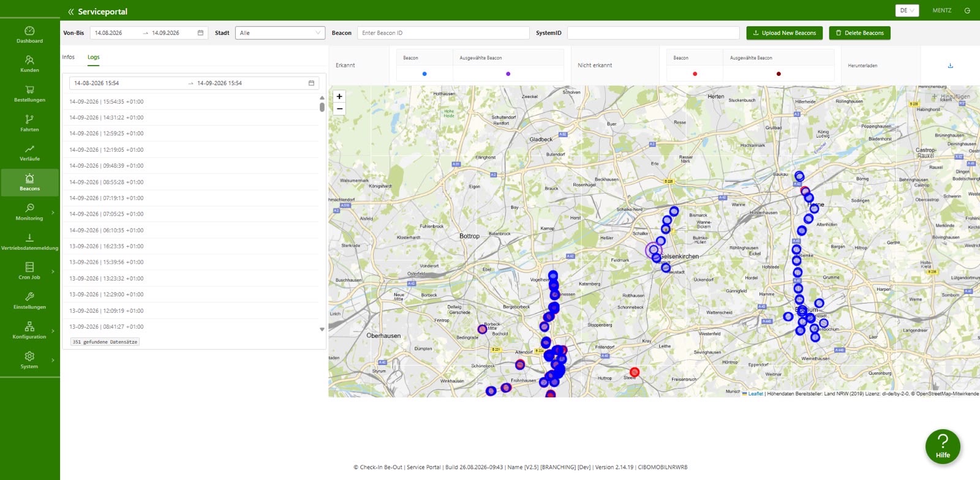The image size is (980, 480).
Task: Click logs start date 14-08-2026 15:54
Action: pyautogui.click(x=97, y=83)
